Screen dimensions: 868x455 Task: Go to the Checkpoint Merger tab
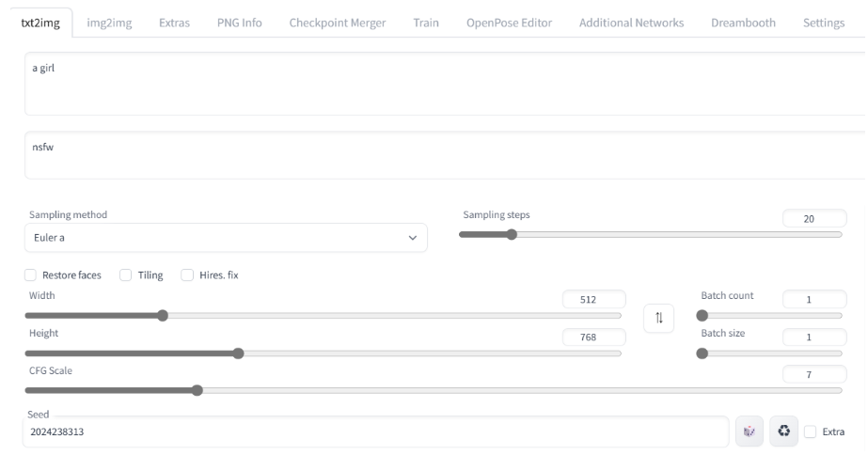click(337, 23)
